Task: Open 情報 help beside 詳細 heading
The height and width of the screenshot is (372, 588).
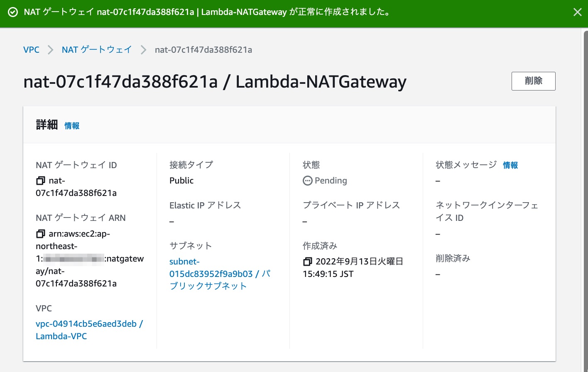Action: pyautogui.click(x=71, y=126)
